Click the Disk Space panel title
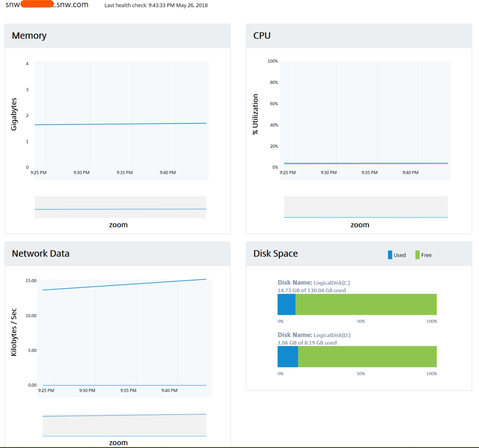Screen dimensions: 479x448 click(x=275, y=253)
